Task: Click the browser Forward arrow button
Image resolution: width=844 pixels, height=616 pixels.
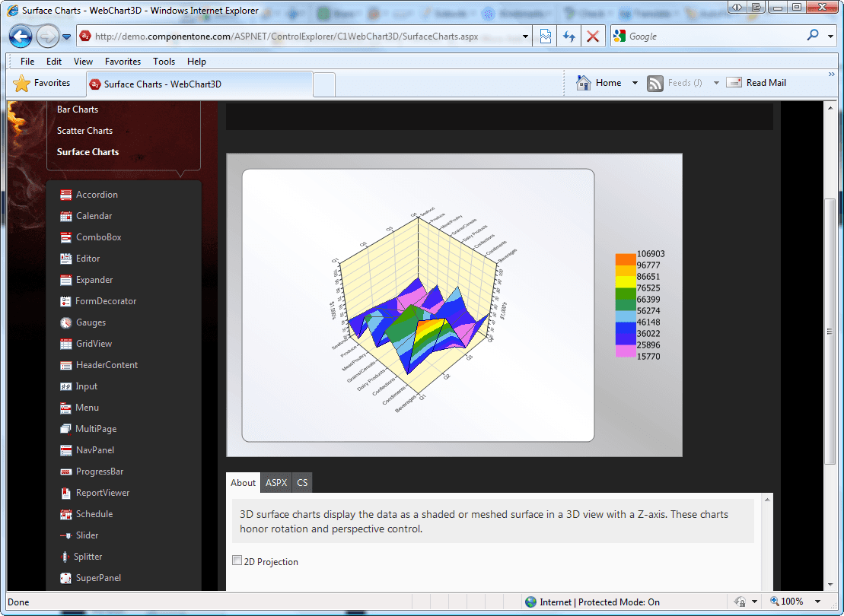Action: (x=47, y=37)
